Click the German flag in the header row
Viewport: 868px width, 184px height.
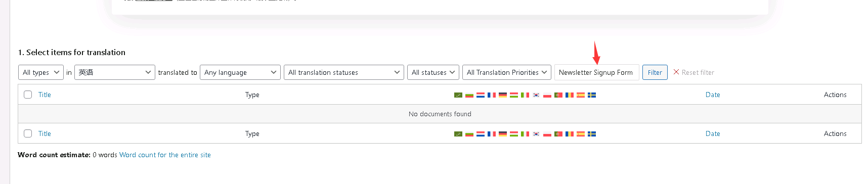click(x=503, y=95)
